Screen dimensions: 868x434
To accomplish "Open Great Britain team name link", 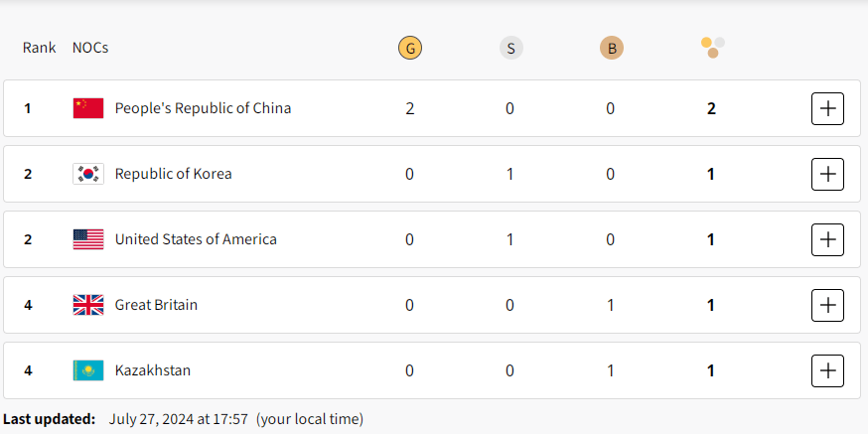I will point(156,305).
